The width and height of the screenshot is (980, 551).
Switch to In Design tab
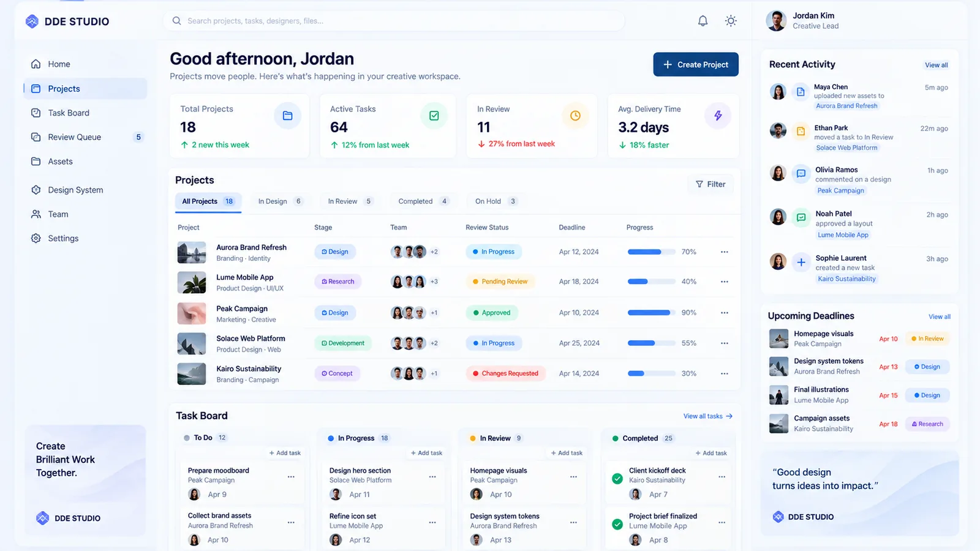coord(280,201)
